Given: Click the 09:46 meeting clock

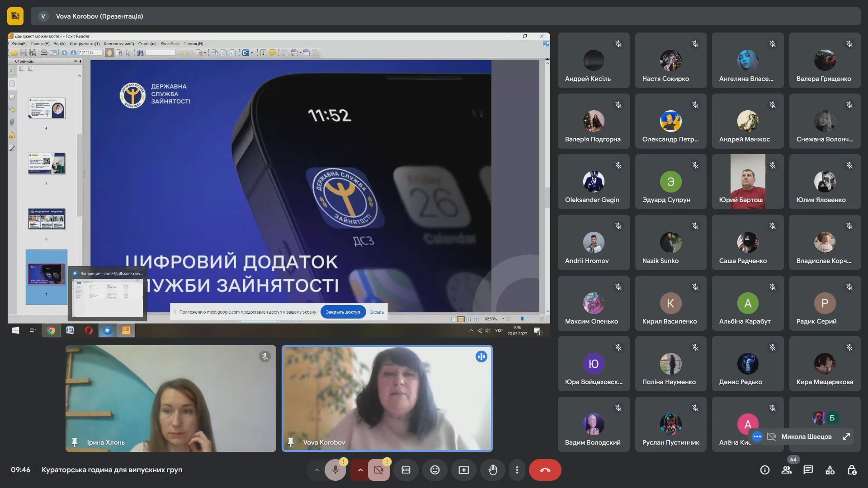Looking at the screenshot, I should pyautogui.click(x=21, y=470).
